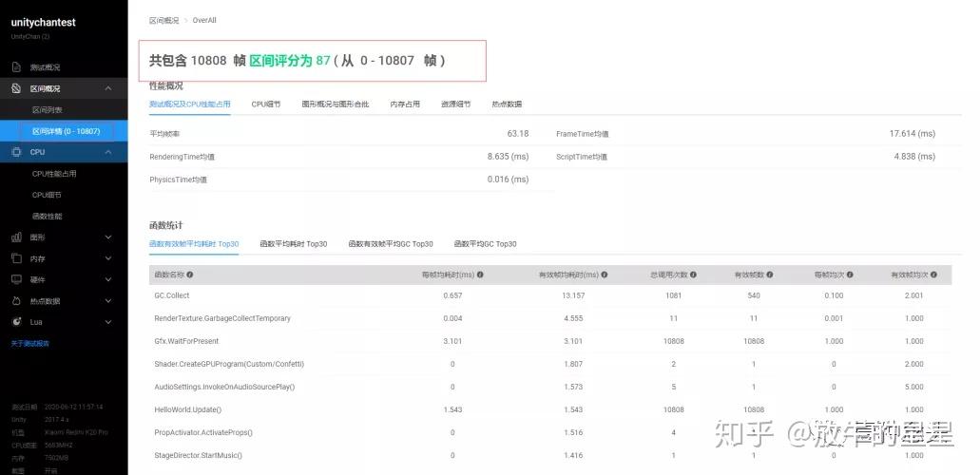Image resolution: width=980 pixels, height=475 pixels.
Task: Open CPU细节 in the sidebar
Action: pos(47,195)
